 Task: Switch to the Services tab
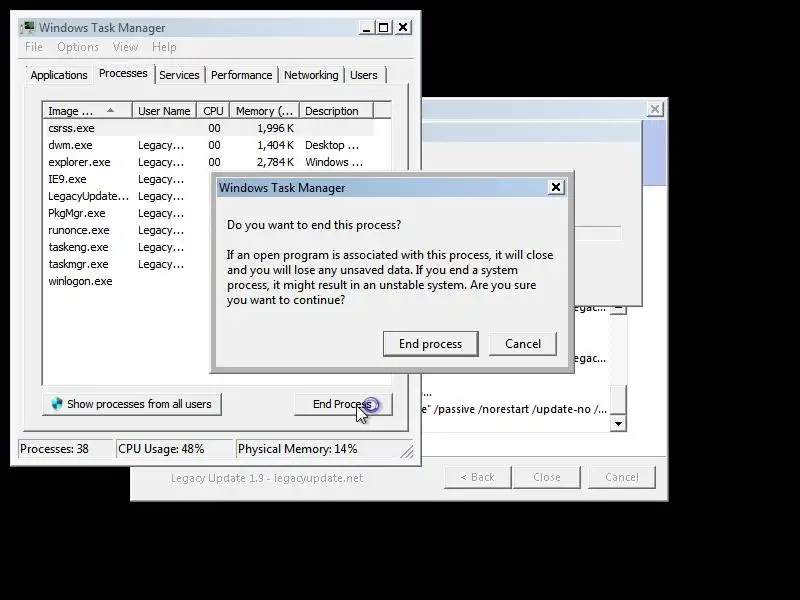[179, 75]
